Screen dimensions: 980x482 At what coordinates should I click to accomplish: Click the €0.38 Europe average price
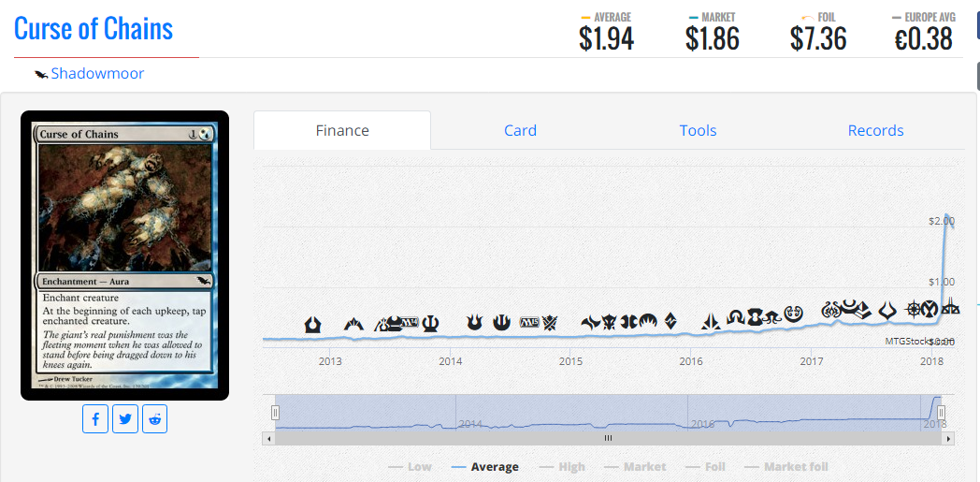pos(923,38)
